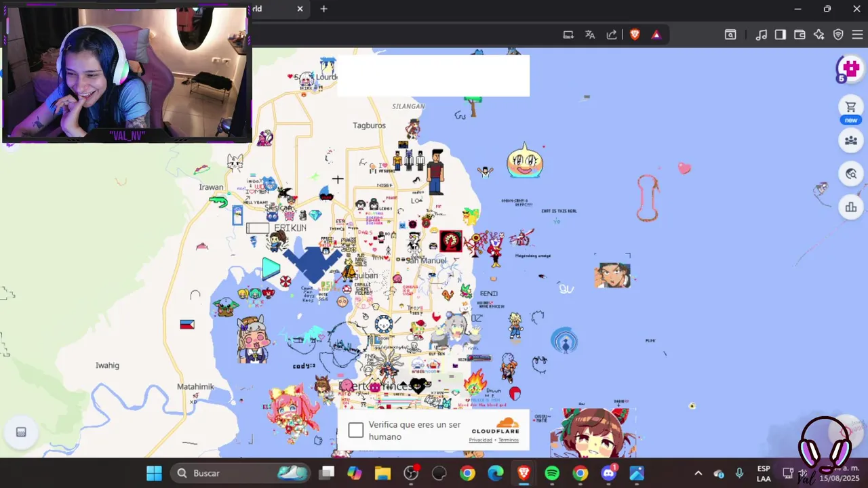Click the Brave VPN shield icon
Screen dimensions: 868x488
(x=838, y=35)
